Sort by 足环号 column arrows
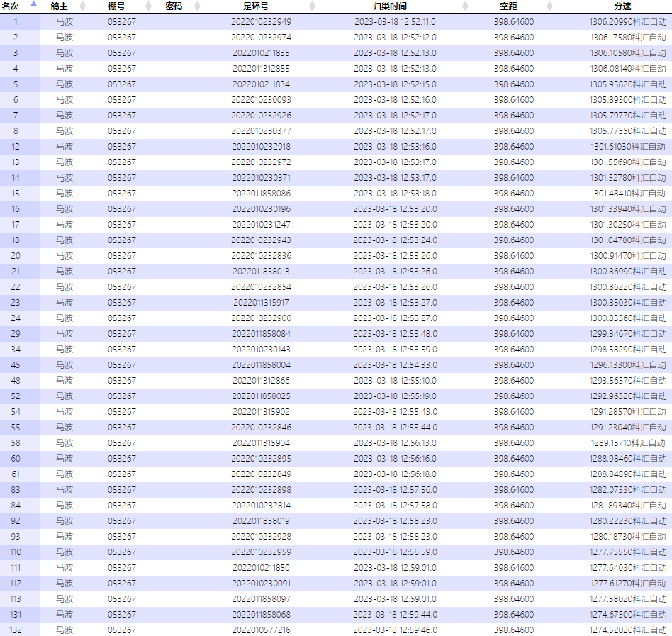The width and height of the screenshot is (672, 636). (312, 6)
